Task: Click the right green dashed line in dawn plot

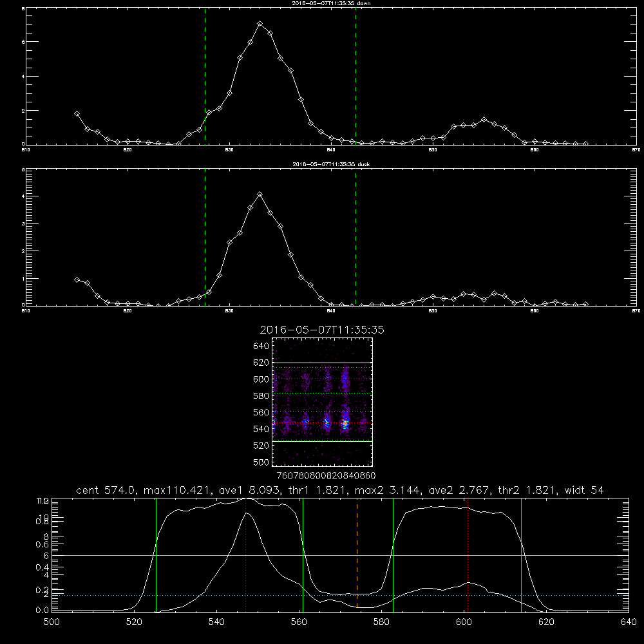Action: pos(355,76)
